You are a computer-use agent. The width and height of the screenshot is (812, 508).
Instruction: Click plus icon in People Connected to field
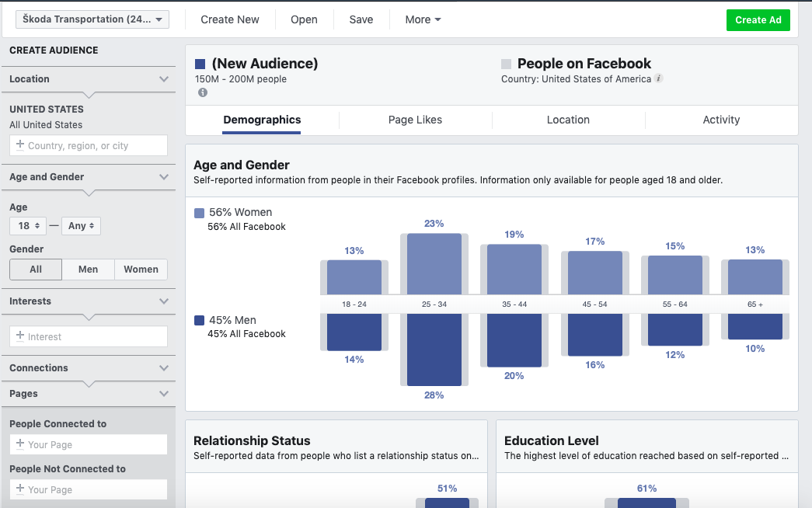[19, 444]
